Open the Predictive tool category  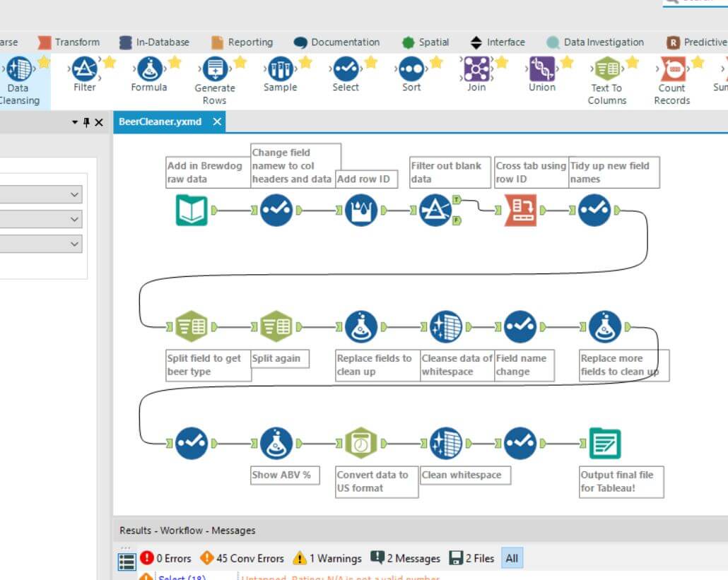point(697,42)
